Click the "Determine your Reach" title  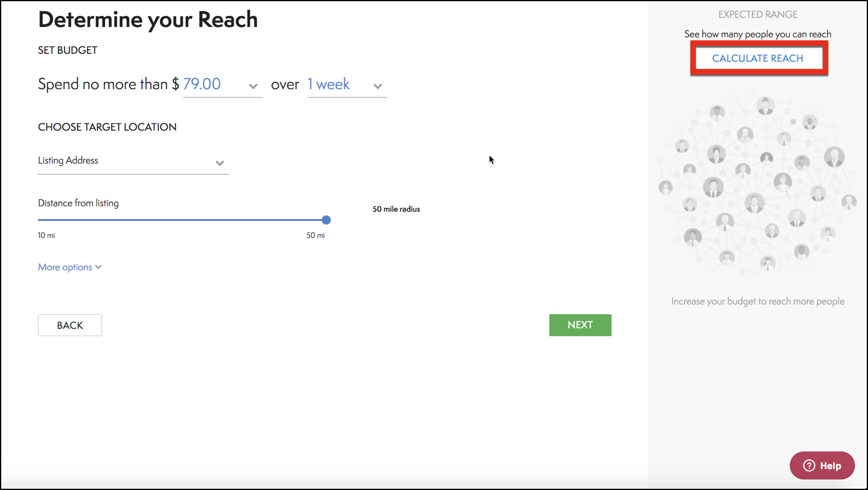(148, 19)
